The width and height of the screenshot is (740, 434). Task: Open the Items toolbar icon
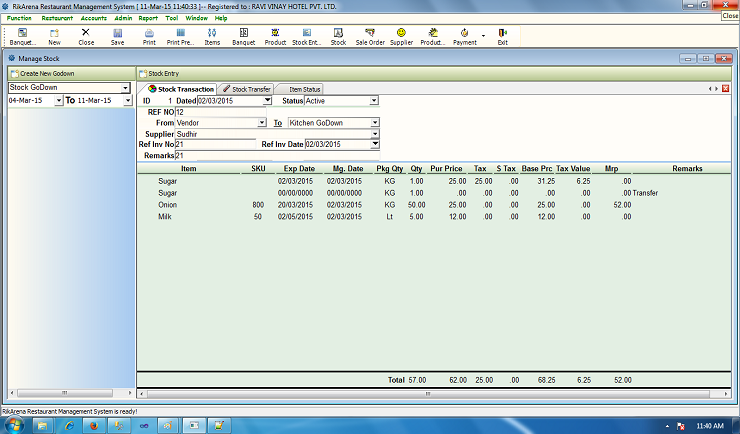tap(212, 37)
